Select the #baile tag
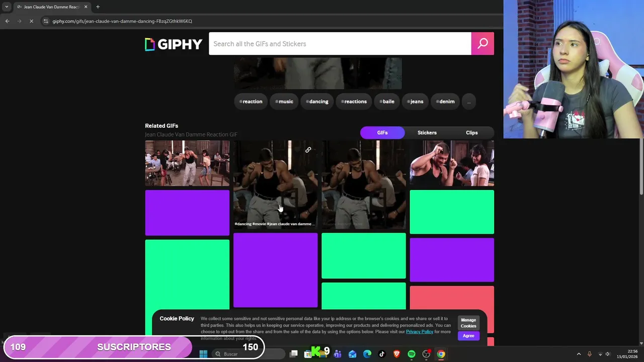 387,102
